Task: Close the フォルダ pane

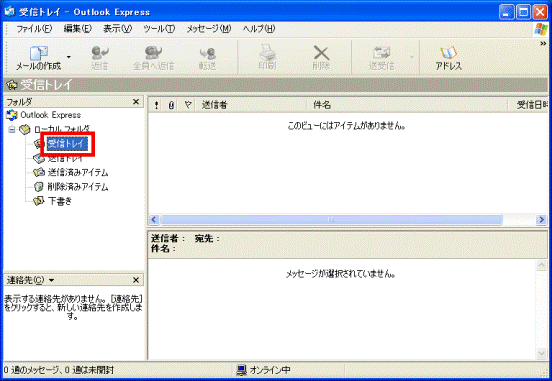Action: tap(136, 102)
